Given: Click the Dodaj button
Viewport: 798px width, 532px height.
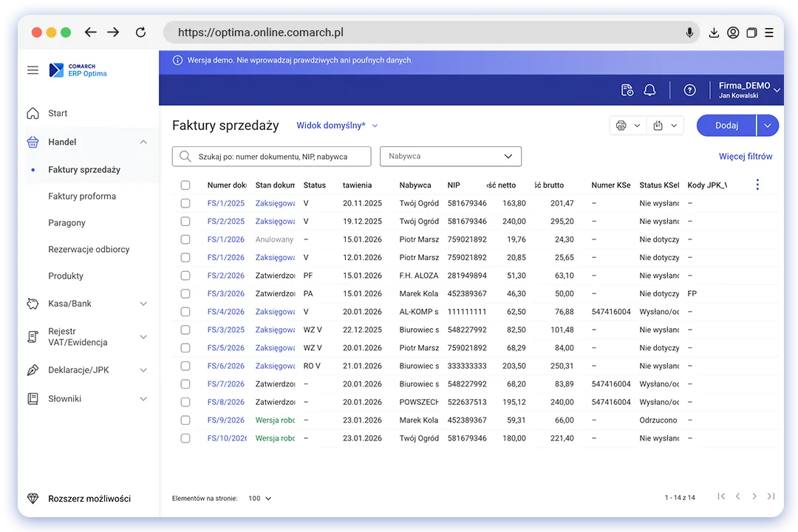Looking at the screenshot, I should (726, 126).
